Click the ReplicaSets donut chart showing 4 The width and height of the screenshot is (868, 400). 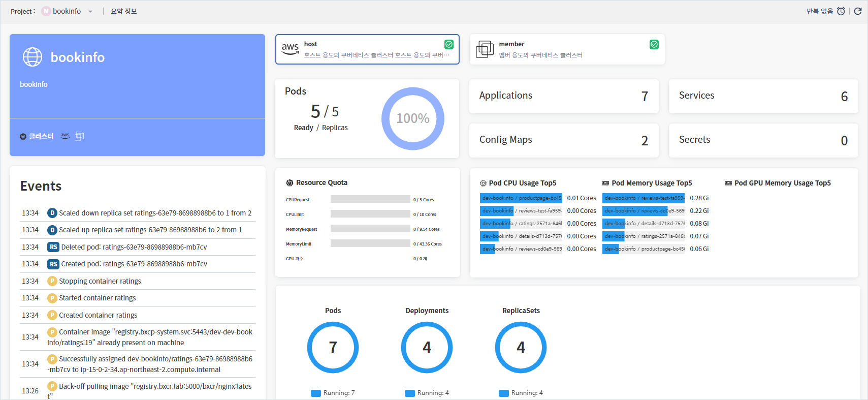[x=521, y=348]
